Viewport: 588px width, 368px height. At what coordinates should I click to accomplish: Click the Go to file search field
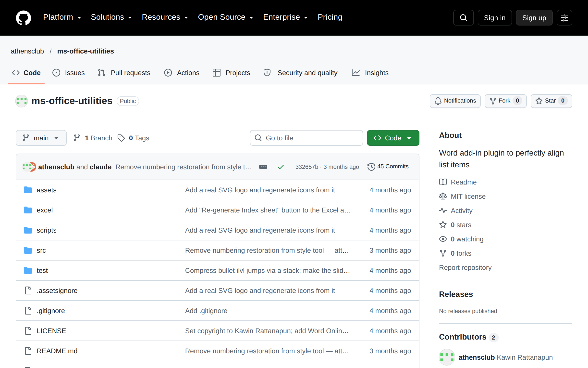tap(306, 138)
